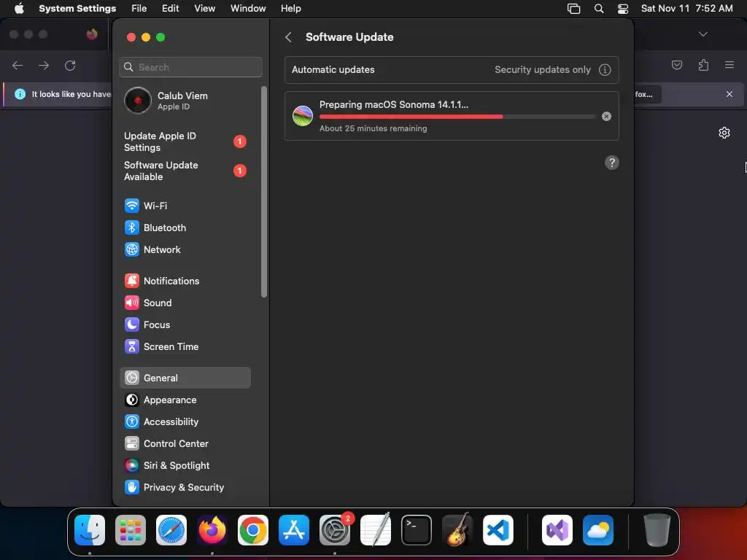Select Network in the sidebar
This screenshot has width=747, height=560.
[x=185, y=249]
